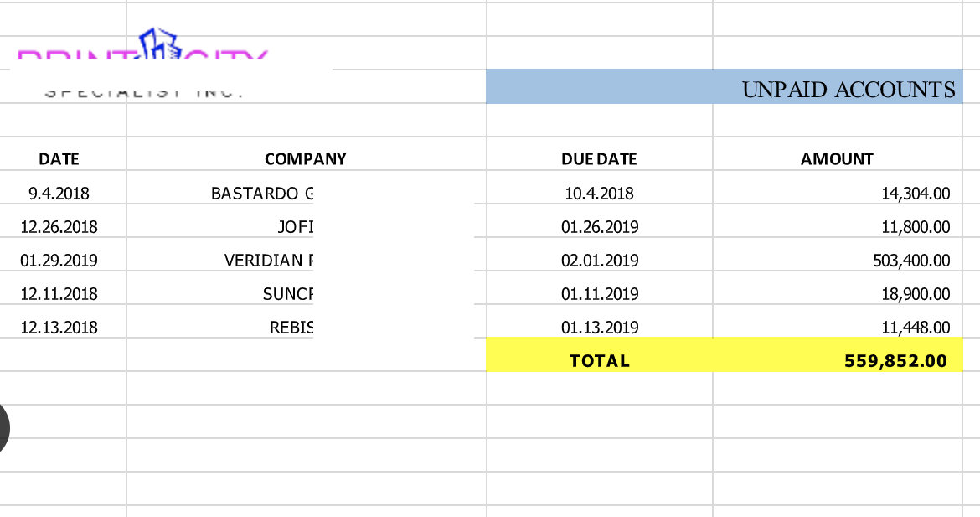Select the COMPANY column header cell
Image resolution: width=980 pixels, height=517 pixels.
click(x=305, y=159)
